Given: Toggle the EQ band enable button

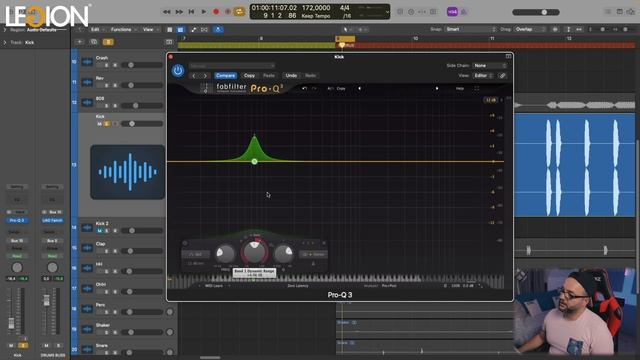Looking at the screenshot, I should point(185,243).
